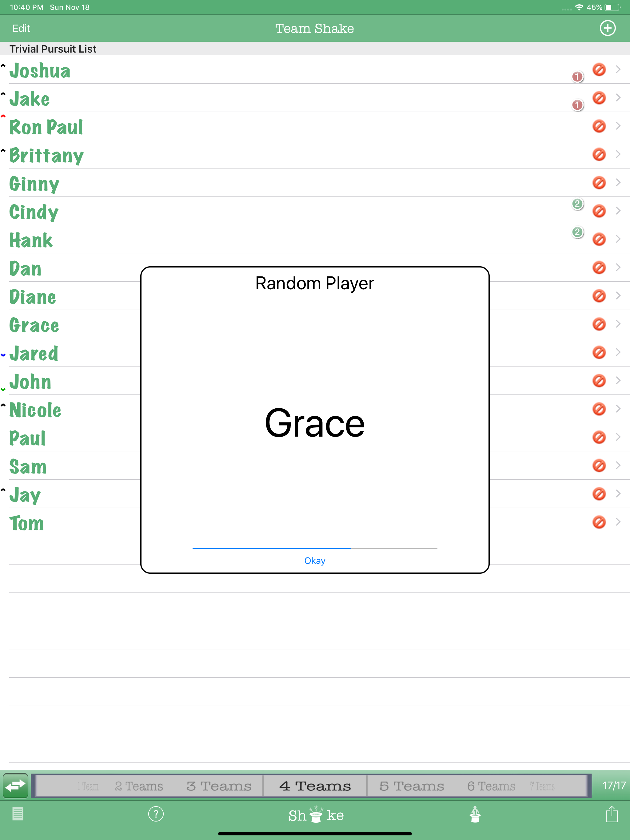This screenshot has width=630, height=840.
Task: Open Cindy's detail chevron
Action: coord(618,210)
